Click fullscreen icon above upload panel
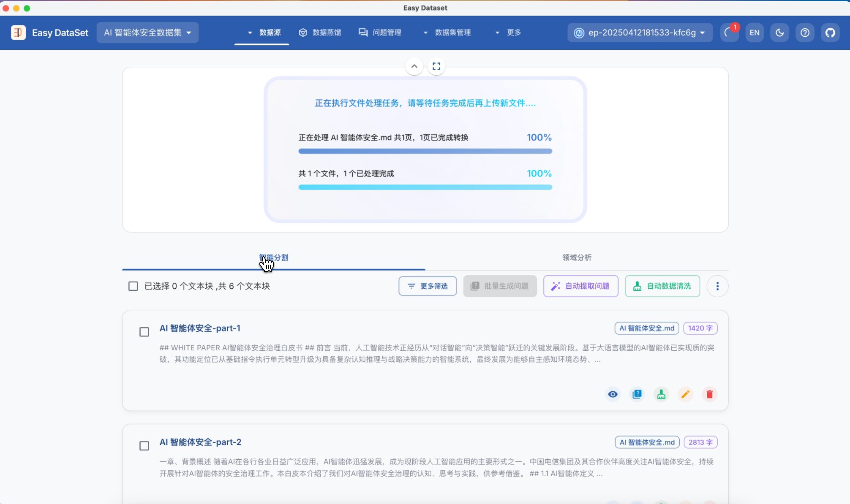The height and width of the screenshot is (504, 850). [436, 66]
